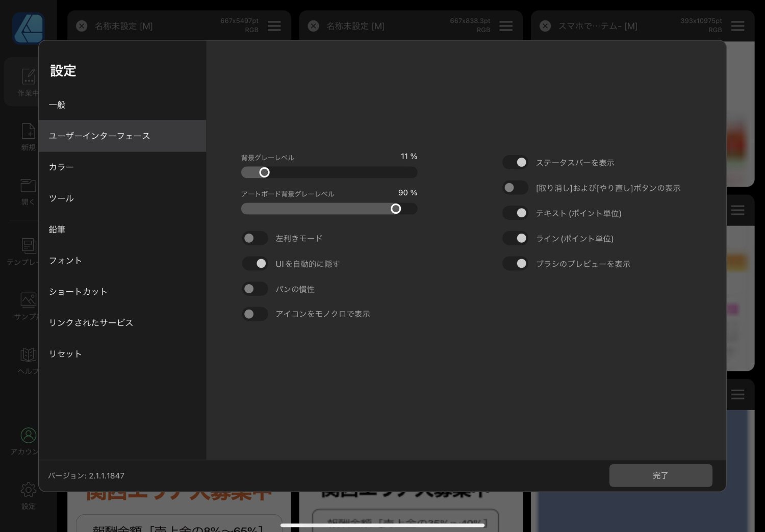Select 鉛筆 settings category
The height and width of the screenshot is (532, 765).
point(122,229)
